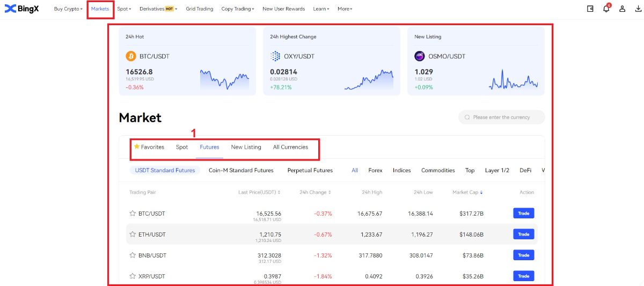The height and width of the screenshot is (286, 644).
Task: Filter by DeFi category
Action: 525,170
